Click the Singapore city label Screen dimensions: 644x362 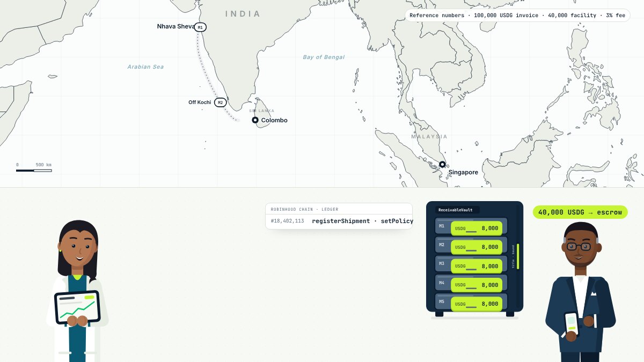463,172
